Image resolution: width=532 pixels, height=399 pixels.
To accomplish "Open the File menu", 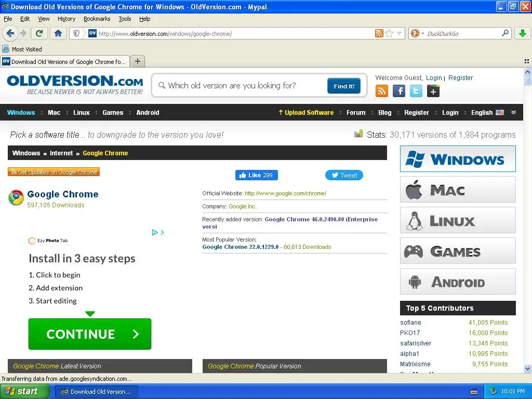I will 8,19.
